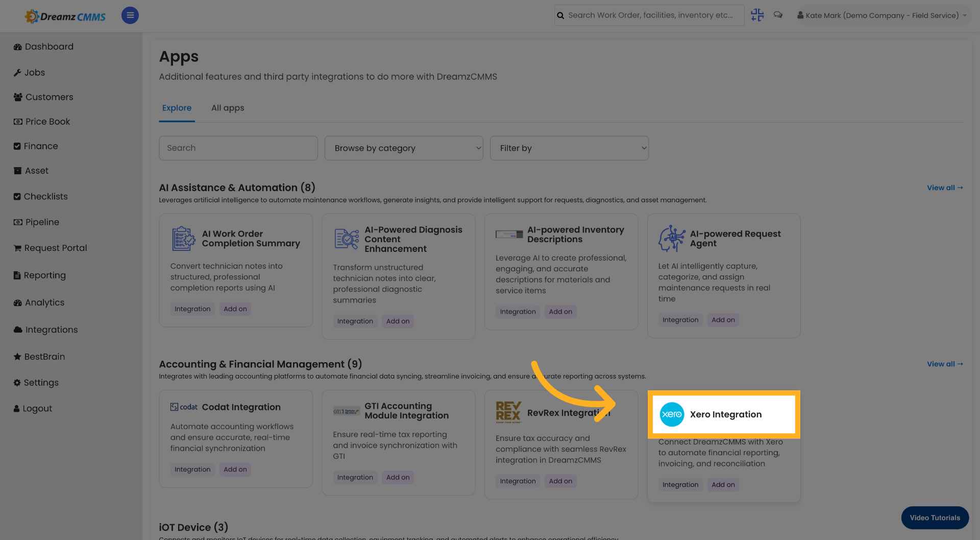The width and height of the screenshot is (980, 540).
Task: Click the Video Tutorials button
Action: coord(935,518)
